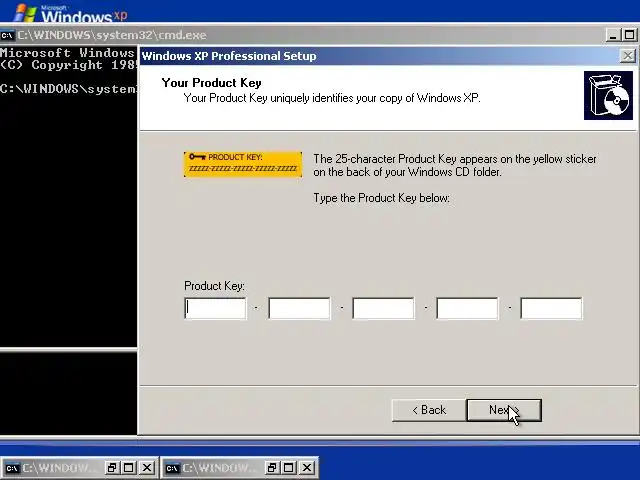Minimize the cmd.exe window

click(x=612, y=35)
